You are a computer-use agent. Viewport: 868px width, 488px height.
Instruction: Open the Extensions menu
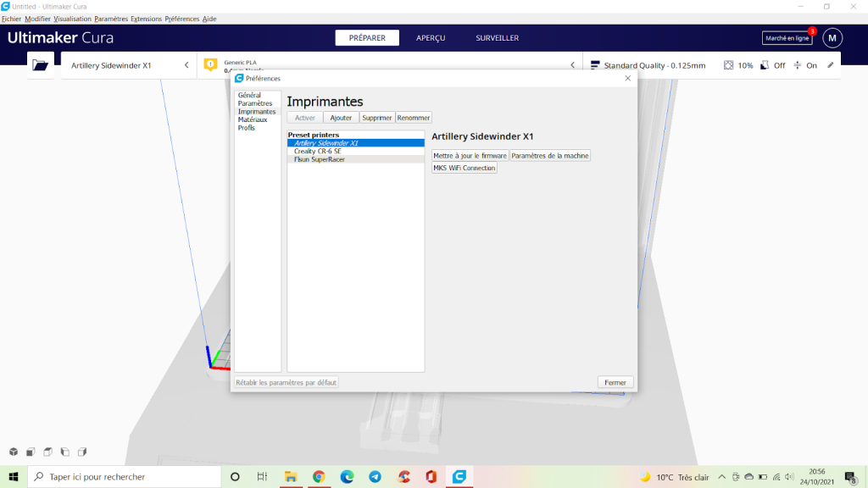146,19
